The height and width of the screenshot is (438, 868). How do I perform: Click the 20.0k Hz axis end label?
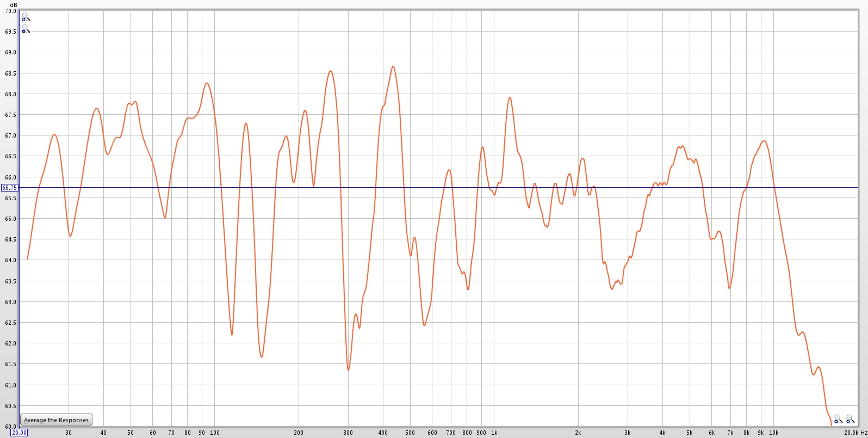click(855, 433)
